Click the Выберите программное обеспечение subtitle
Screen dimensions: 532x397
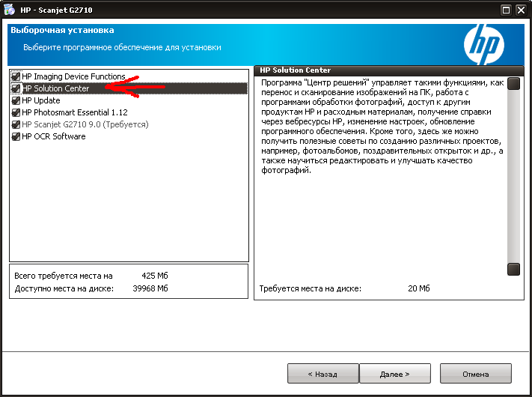coord(122,47)
